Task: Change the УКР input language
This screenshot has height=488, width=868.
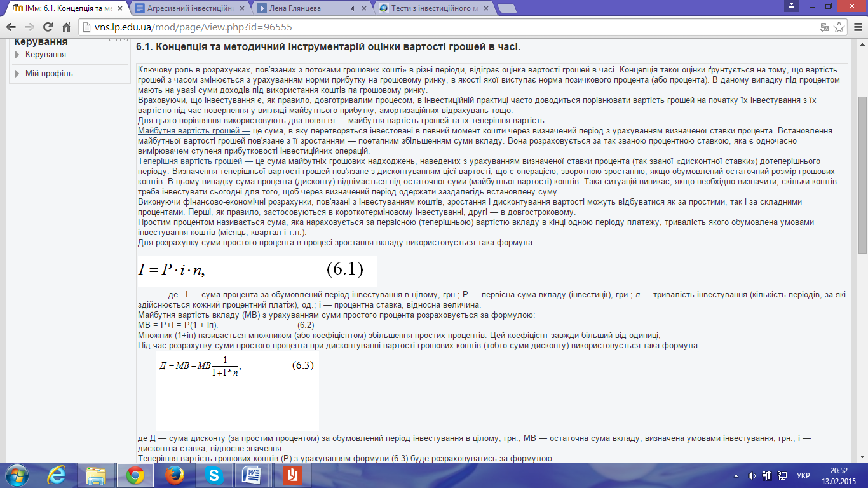Action: [803, 476]
